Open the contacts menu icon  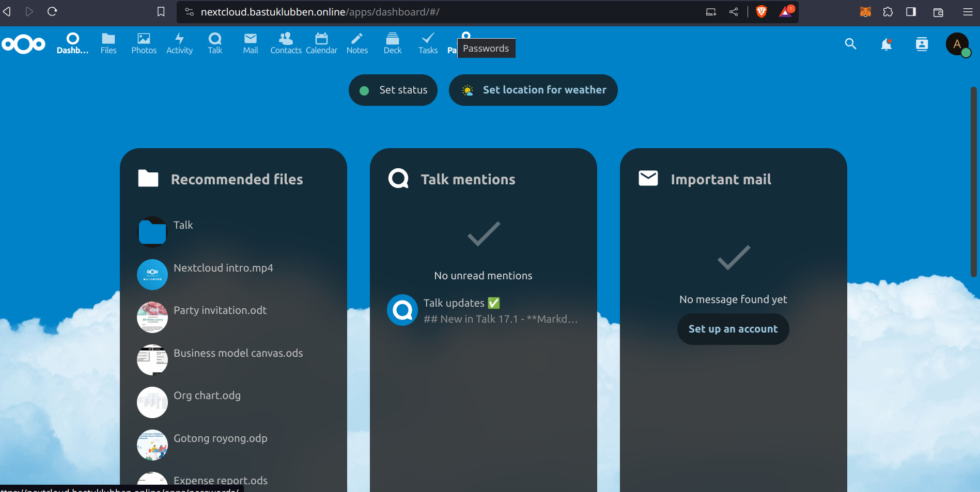coord(922,44)
